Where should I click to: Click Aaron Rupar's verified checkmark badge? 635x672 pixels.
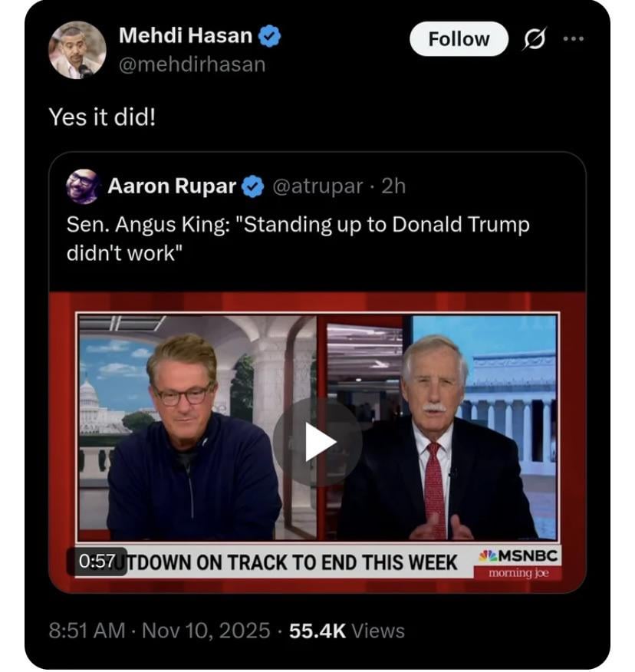254,186
